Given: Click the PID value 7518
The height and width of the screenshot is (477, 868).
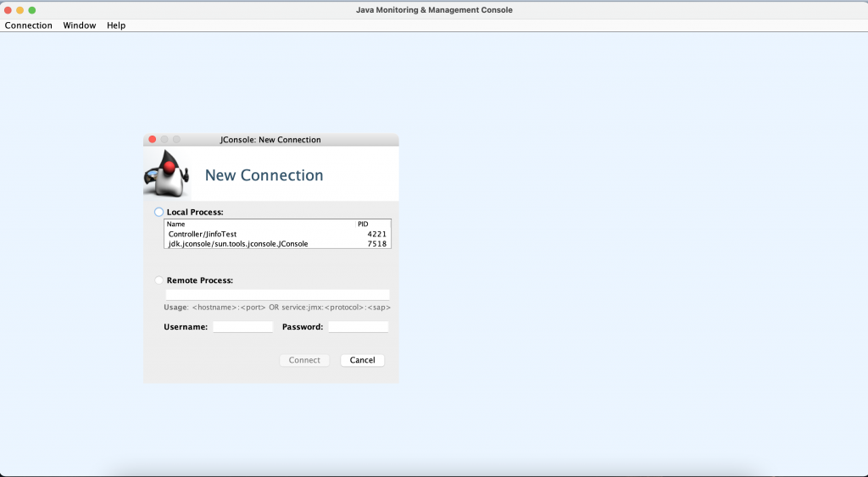Looking at the screenshot, I should pos(377,243).
